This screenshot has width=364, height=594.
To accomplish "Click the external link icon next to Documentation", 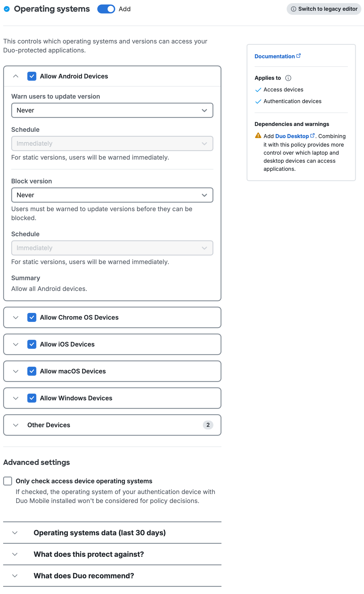I will coord(298,56).
